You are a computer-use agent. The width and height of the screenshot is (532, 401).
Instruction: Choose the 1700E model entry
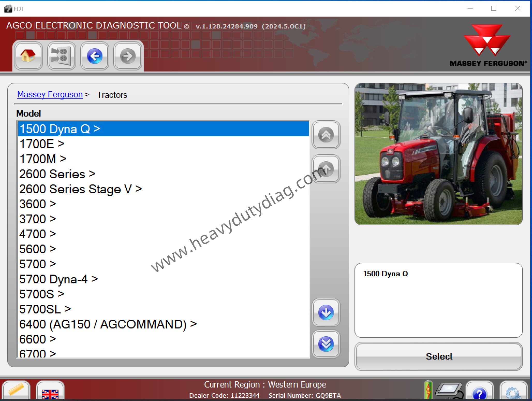coord(164,144)
